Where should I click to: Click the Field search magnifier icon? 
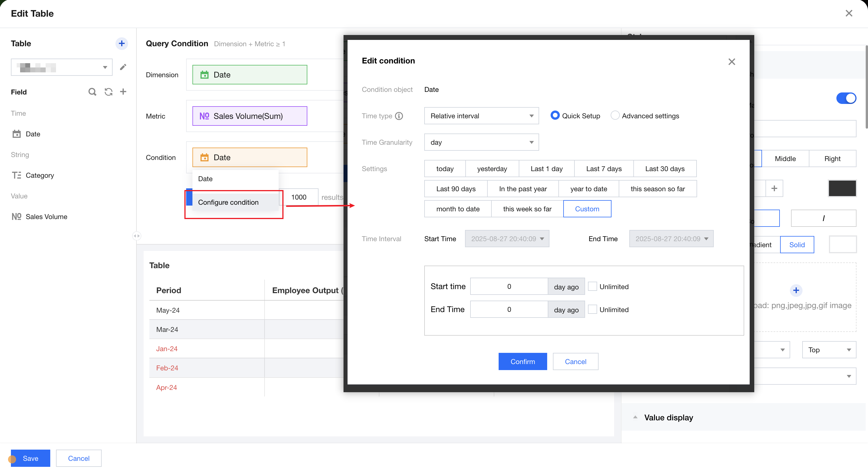coord(92,92)
